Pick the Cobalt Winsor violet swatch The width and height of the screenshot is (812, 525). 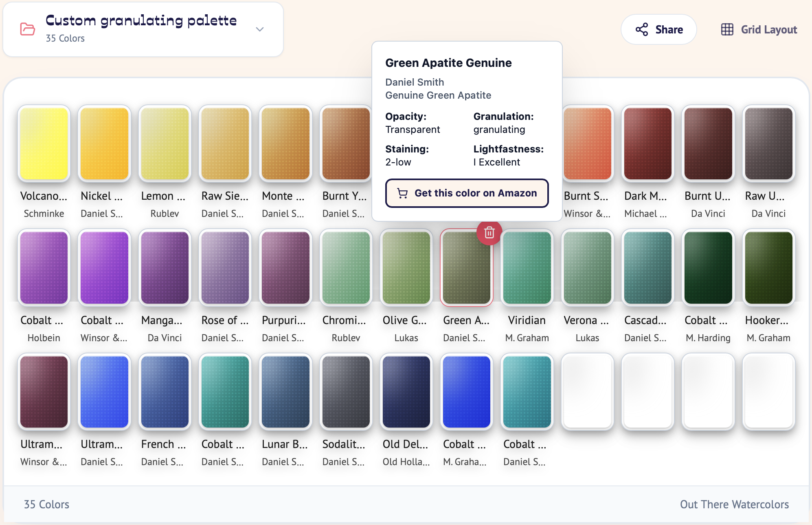click(104, 268)
